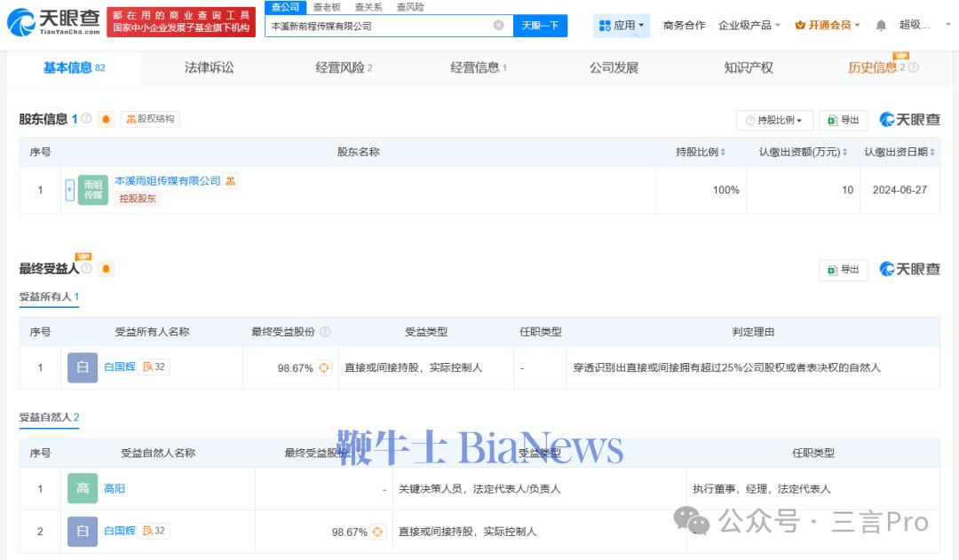The image size is (959, 560).
Task: Open the 雨姐传媒 company avatar
Action: click(93, 190)
